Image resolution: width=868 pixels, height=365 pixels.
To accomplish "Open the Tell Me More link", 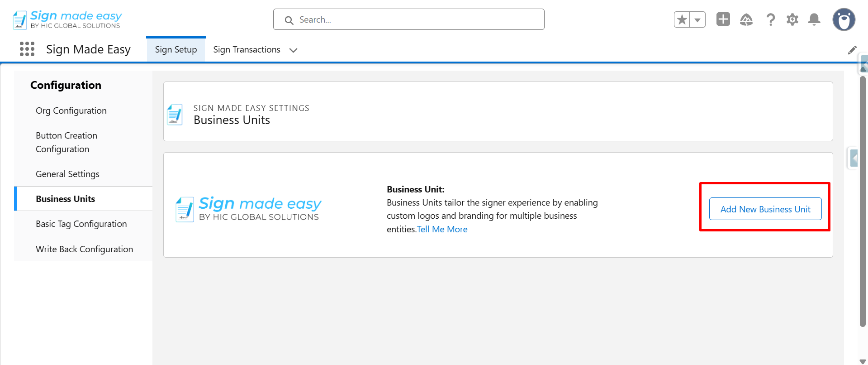I will coord(442,229).
